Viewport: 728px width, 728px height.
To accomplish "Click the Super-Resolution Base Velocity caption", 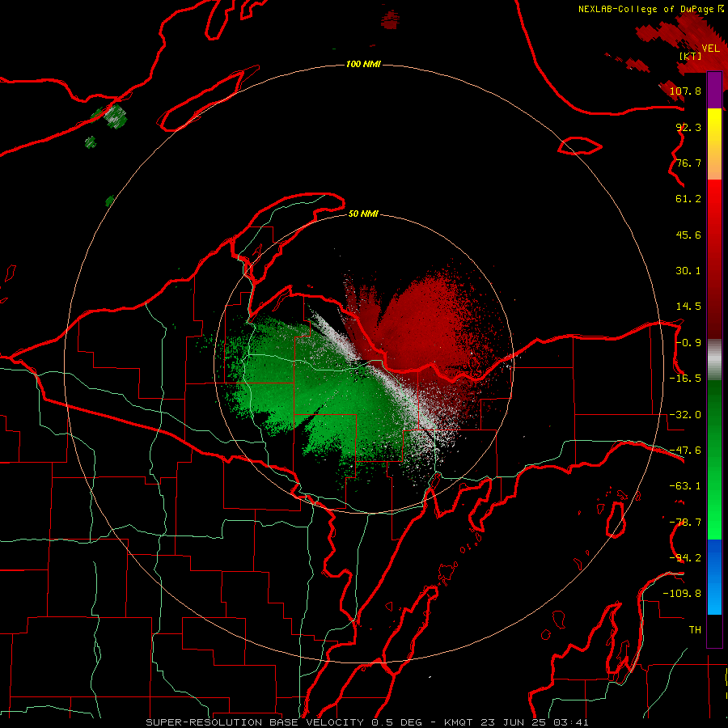I will pos(255,722).
